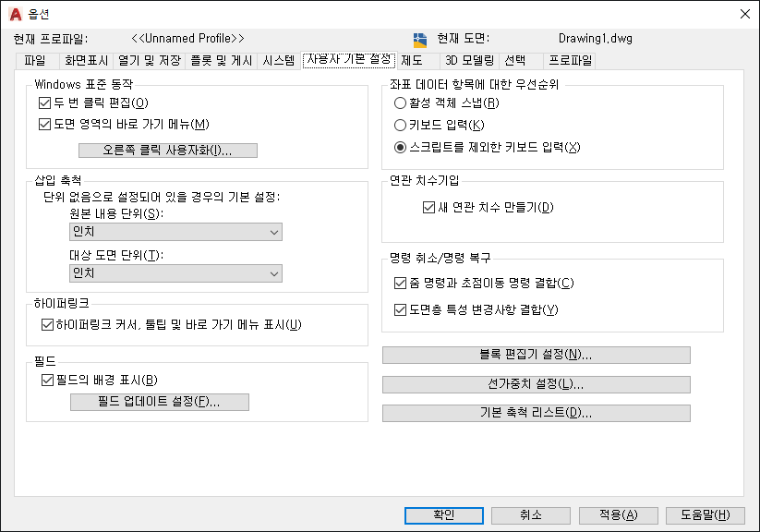The width and height of the screenshot is (760, 532).
Task: Switch to 화면표시 tab
Action: pyautogui.click(x=86, y=61)
